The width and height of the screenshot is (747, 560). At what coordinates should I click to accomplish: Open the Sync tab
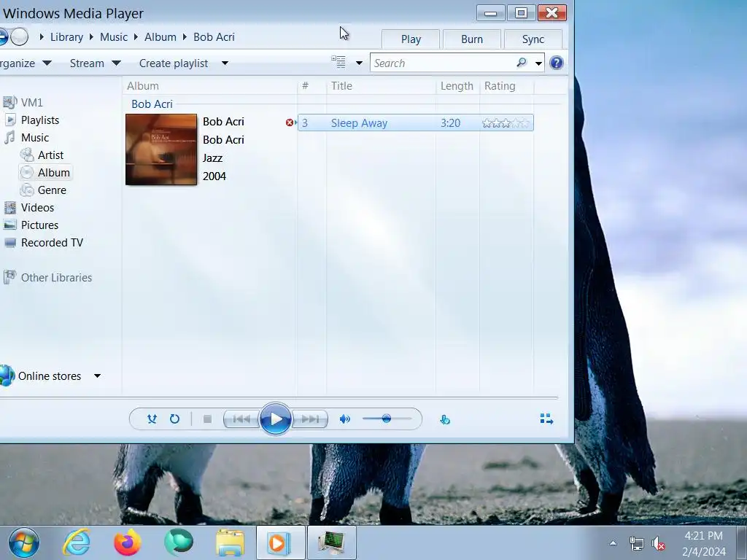coord(533,39)
